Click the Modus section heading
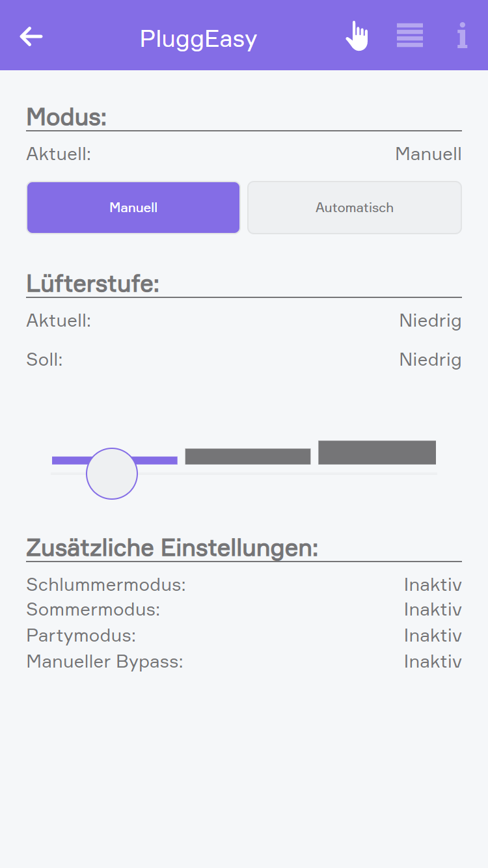 (66, 118)
